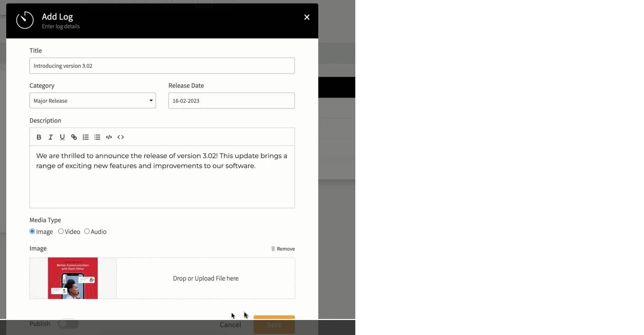Open the Release Date picker field
The width and height of the screenshot is (644, 335).
[x=232, y=101]
